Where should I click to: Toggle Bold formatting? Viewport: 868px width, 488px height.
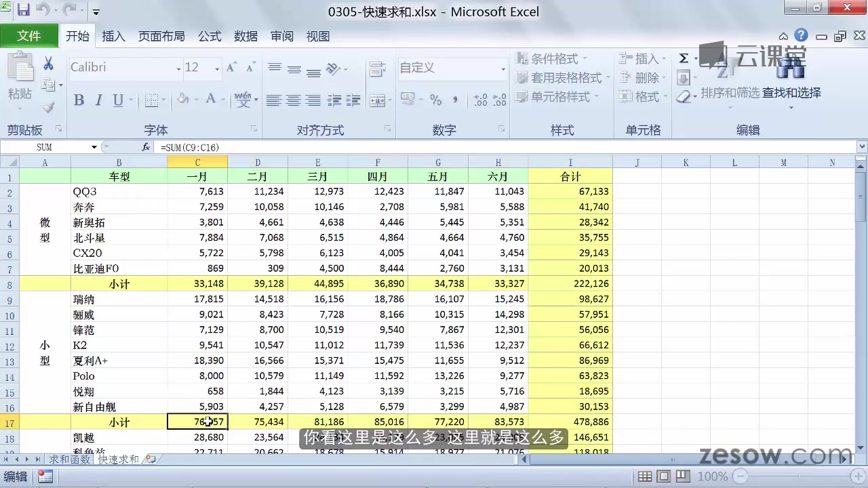point(79,100)
